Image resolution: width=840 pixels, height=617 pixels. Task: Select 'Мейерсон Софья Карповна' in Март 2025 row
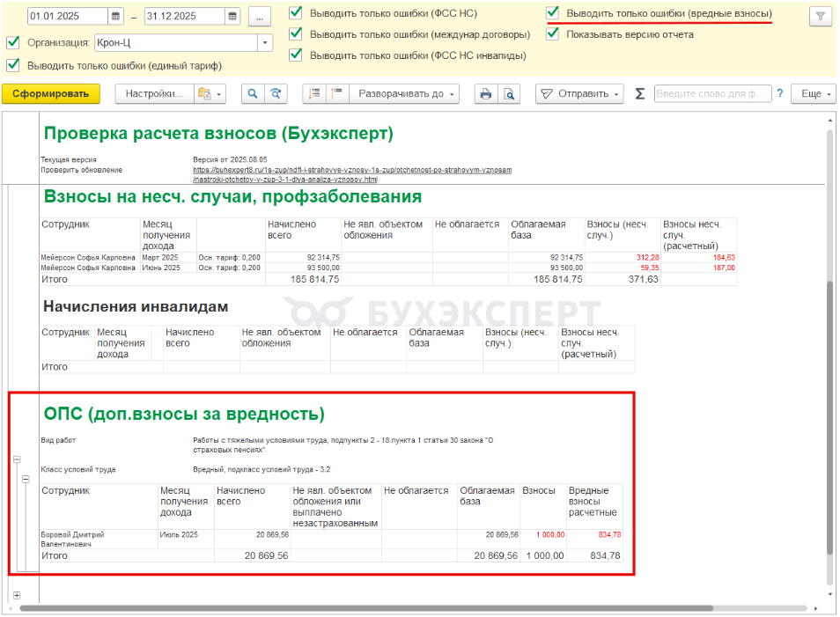coord(88,258)
